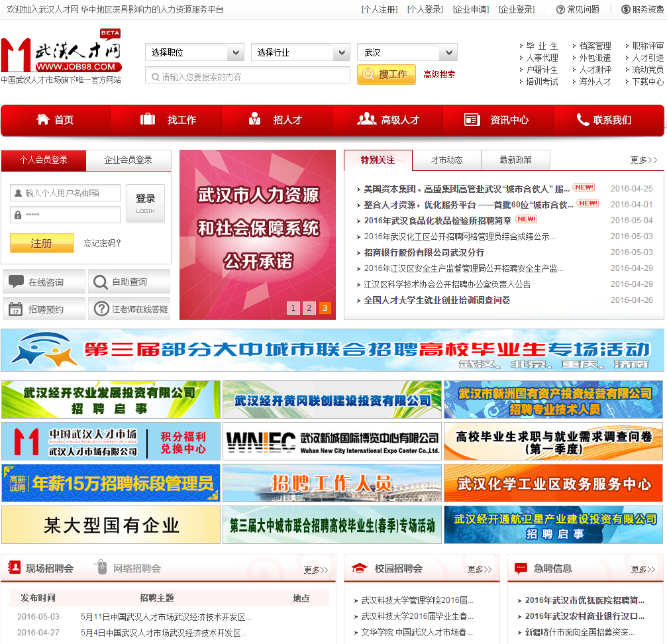Viewport: 667px width, 644px height.
Task: Switch to 企业会员登录 tab
Action: [128, 160]
